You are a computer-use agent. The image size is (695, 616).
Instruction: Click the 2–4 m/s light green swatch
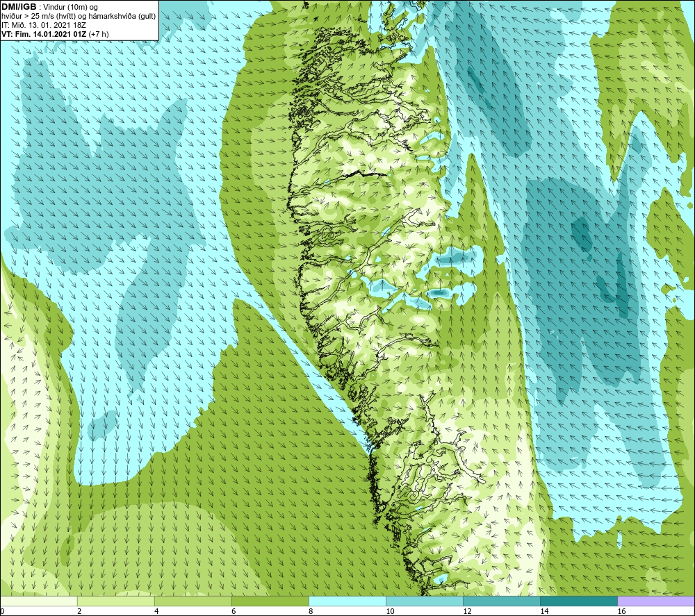click(116, 601)
